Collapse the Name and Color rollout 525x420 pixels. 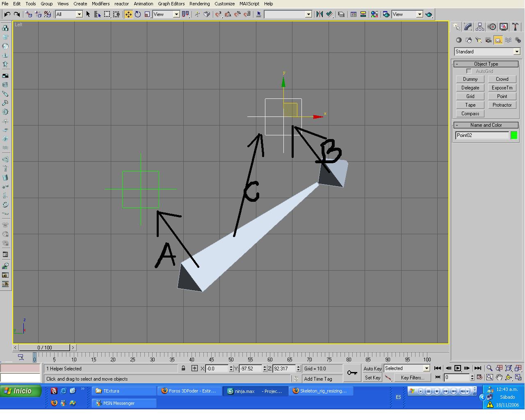pos(486,125)
